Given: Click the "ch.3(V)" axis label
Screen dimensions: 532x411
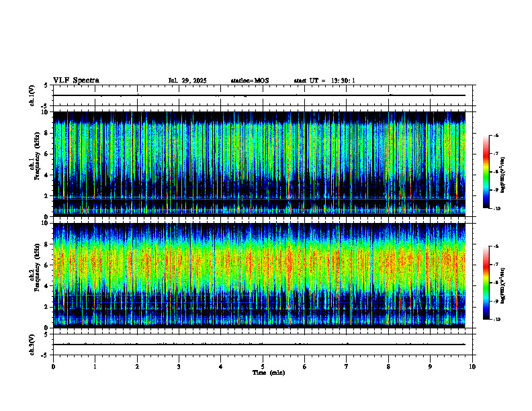Looking at the screenshot, I should click(32, 345).
